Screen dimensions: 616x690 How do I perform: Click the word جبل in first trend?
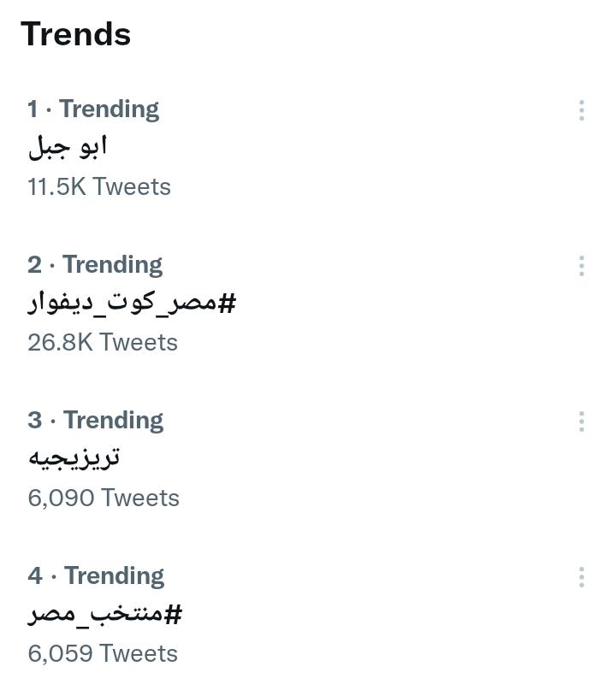(x=47, y=147)
